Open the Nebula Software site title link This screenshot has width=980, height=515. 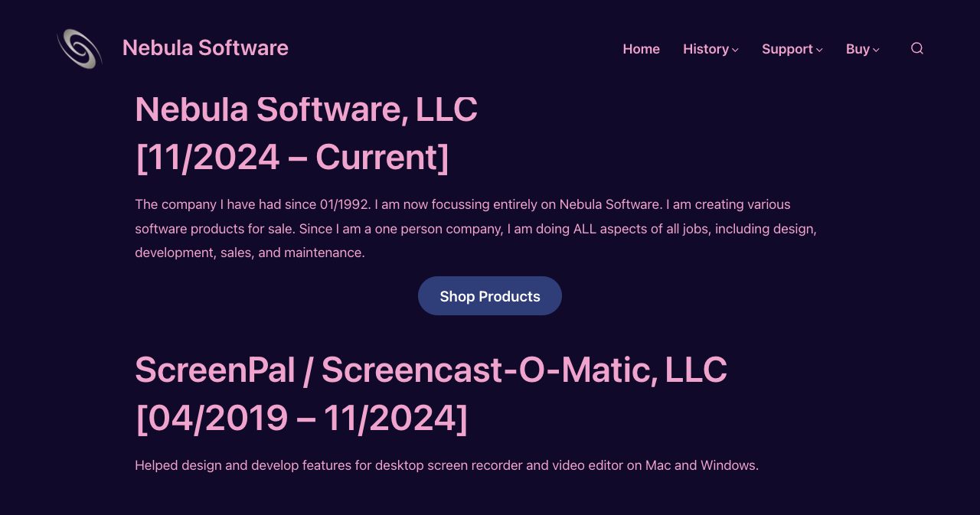[x=205, y=47]
